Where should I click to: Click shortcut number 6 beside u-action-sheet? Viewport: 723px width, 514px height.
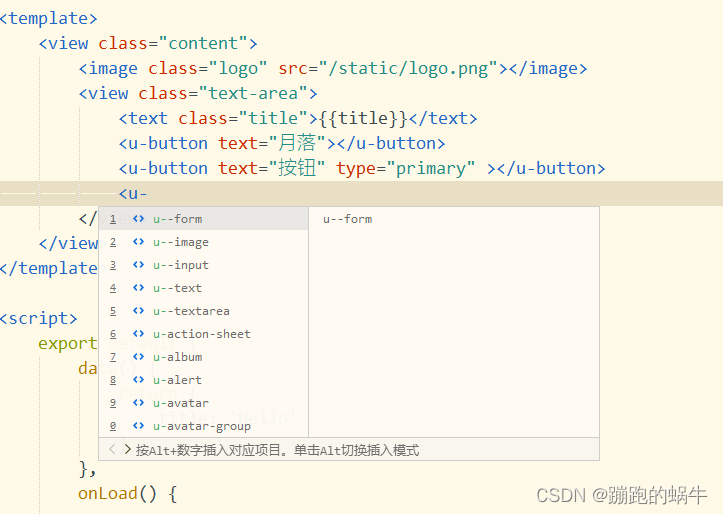[x=113, y=334]
